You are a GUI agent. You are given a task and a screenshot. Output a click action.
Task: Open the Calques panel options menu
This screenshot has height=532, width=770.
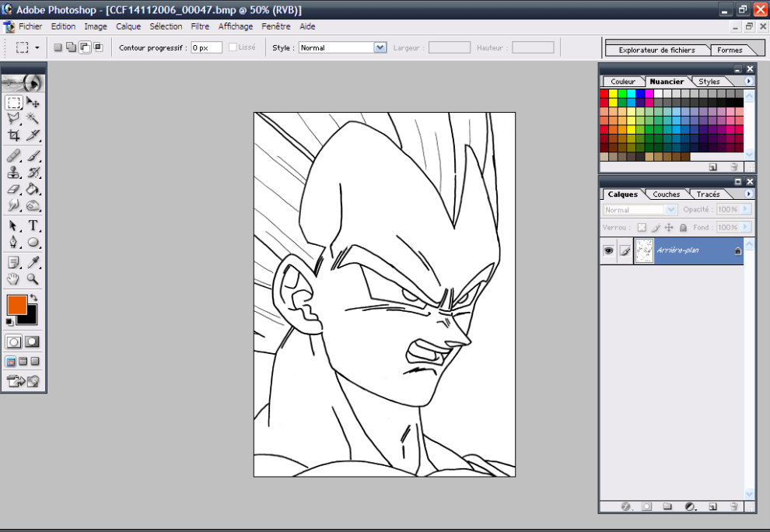click(748, 194)
